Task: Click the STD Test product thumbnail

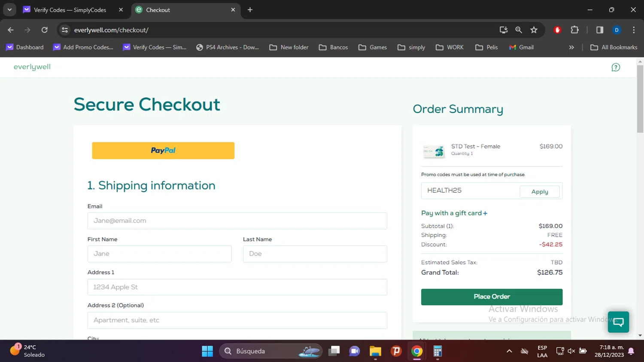Action: [434, 151]
